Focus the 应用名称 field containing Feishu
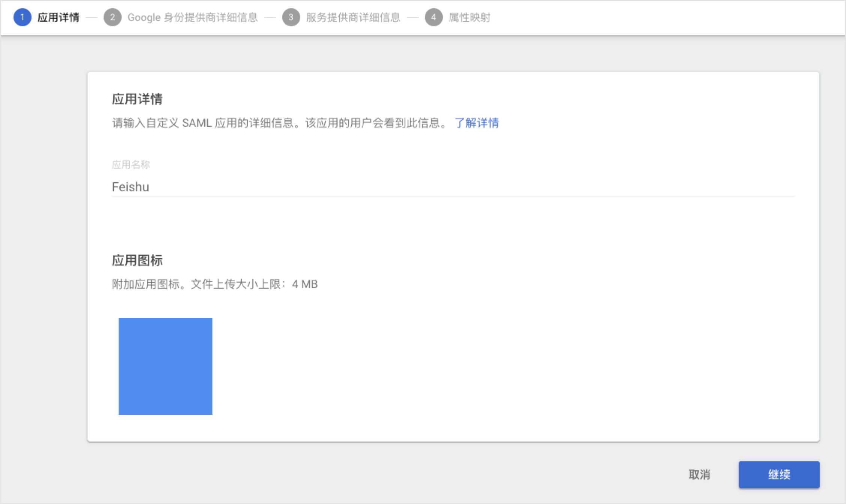Screen dimensions: 846x504 pyautogui.click(x=453, y=187)
